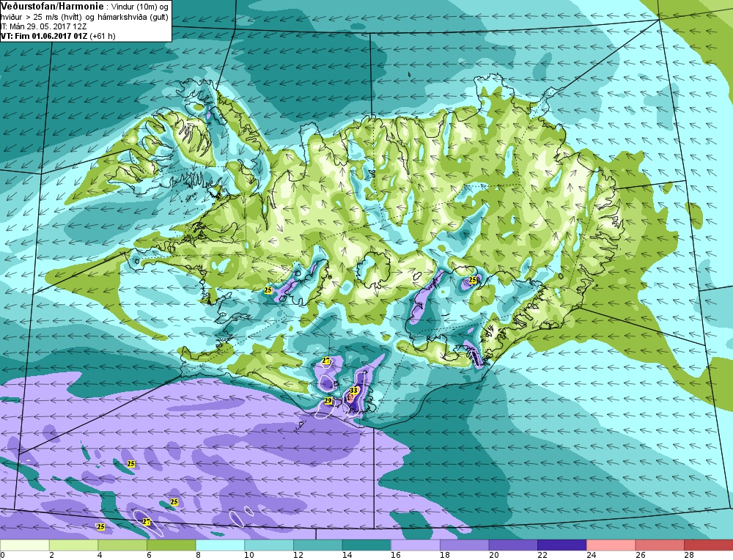The image size is (733, 560).
Task: Click the pale yellow 0–2 m/s legend swatch
Action: coord(24,545)
